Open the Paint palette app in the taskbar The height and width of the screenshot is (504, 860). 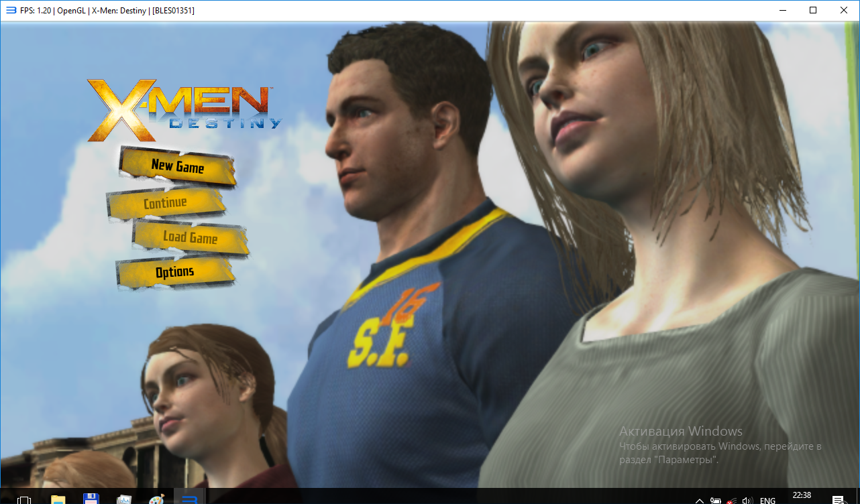tap(156, 500)
